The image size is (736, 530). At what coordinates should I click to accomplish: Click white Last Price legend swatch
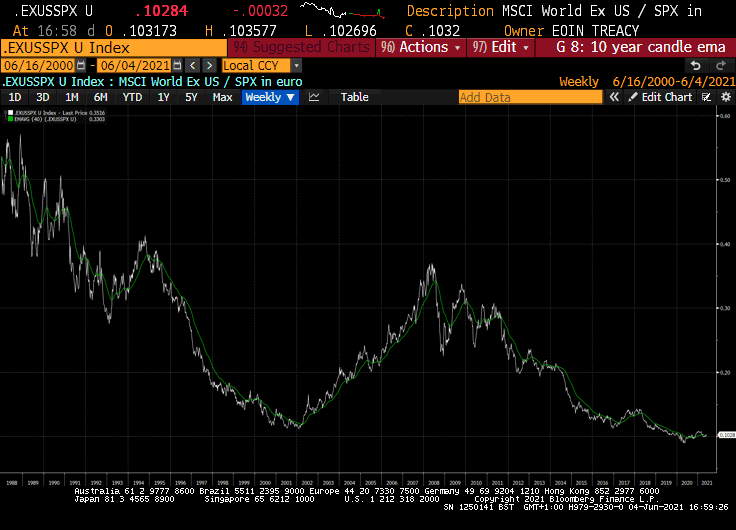click(10, 113)
